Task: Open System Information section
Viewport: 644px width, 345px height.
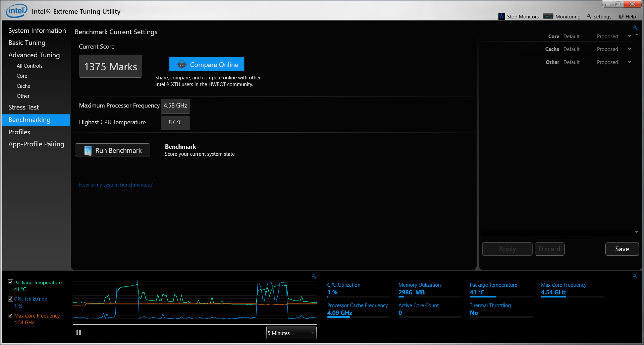Action: coord(37,30)
